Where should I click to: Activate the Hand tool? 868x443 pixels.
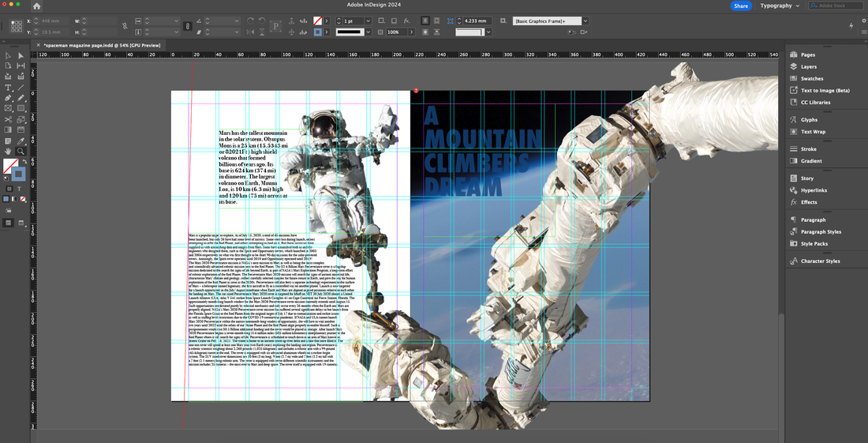[x=8, y=151]
